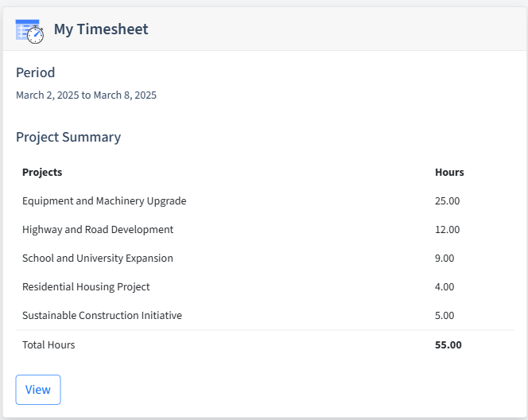
Task: Click the Total Hours label
Action: [49, 345]
